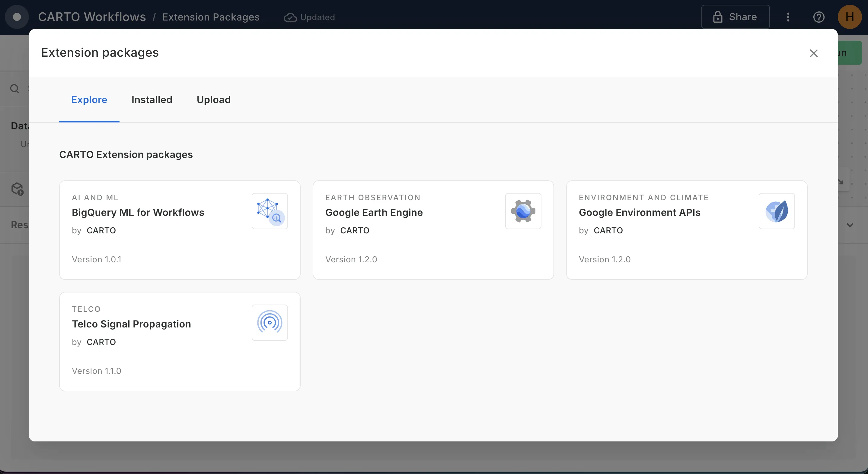This screenshot has width=868, height=474.
Task: Click the search magnifier icon in sidebar
Action: click(14, 88)
